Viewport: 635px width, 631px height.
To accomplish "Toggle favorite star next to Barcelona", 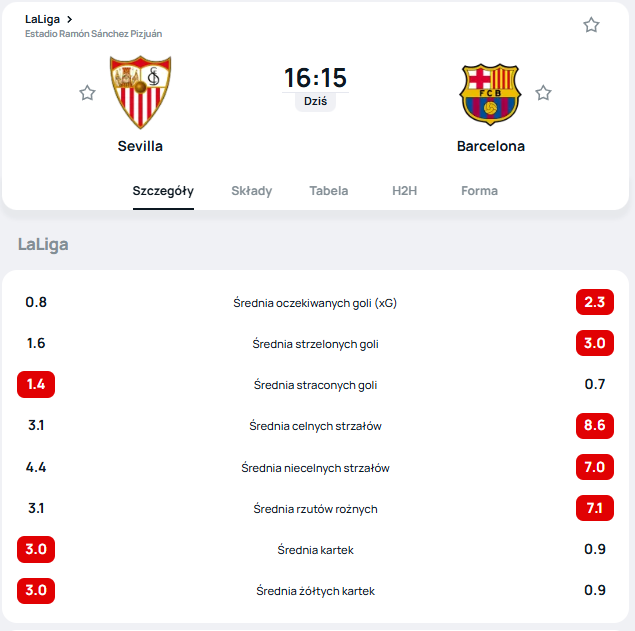I will (x=543, y=93).
